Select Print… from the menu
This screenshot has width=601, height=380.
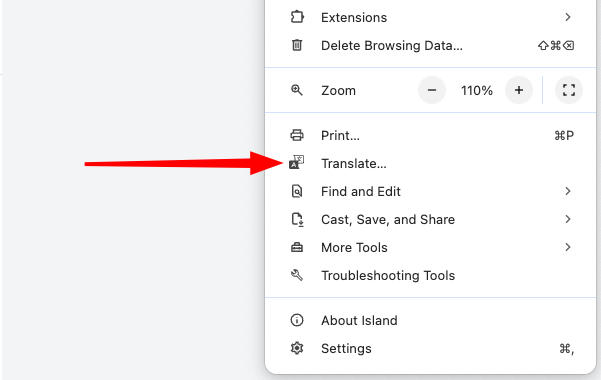pyautogui.click(x=430, y=135)
